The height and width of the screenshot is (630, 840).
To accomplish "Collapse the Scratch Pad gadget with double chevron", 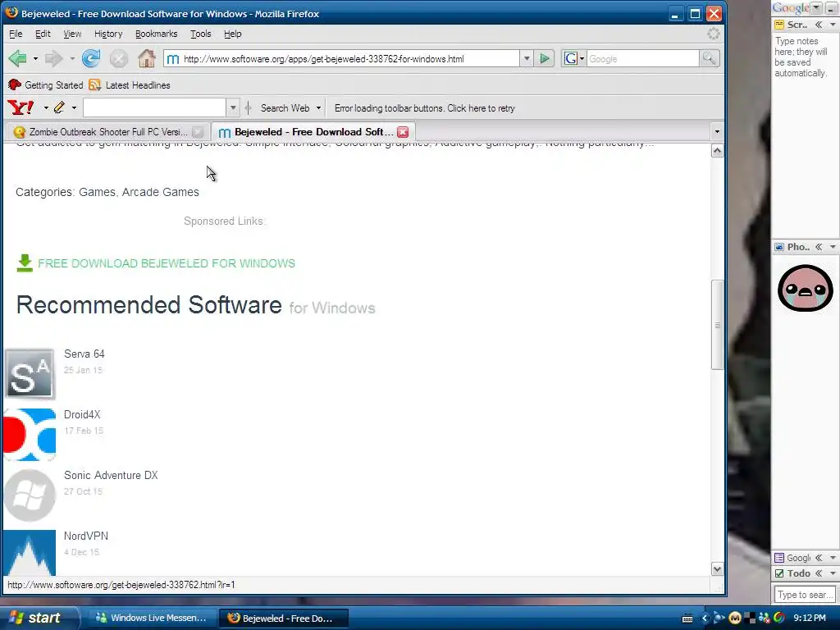I will [x=819, y=25].
